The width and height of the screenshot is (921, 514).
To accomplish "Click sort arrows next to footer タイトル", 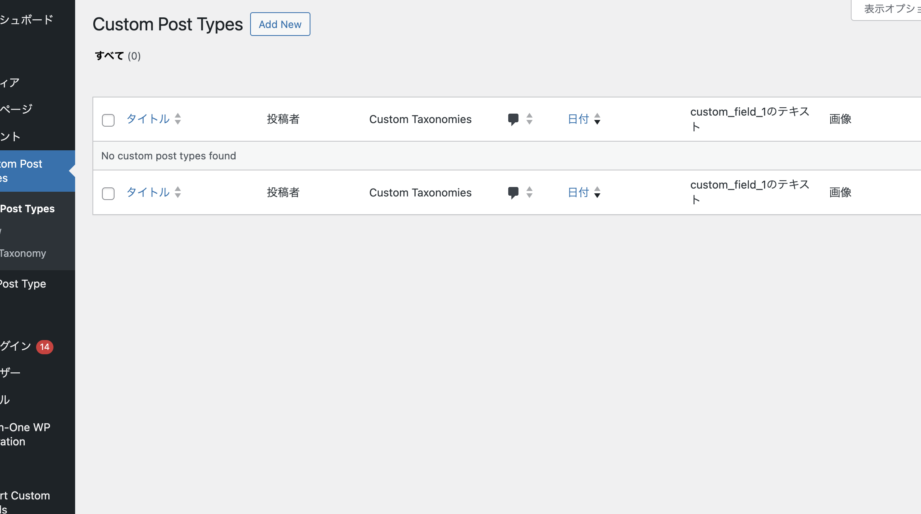I will [177, 192].
